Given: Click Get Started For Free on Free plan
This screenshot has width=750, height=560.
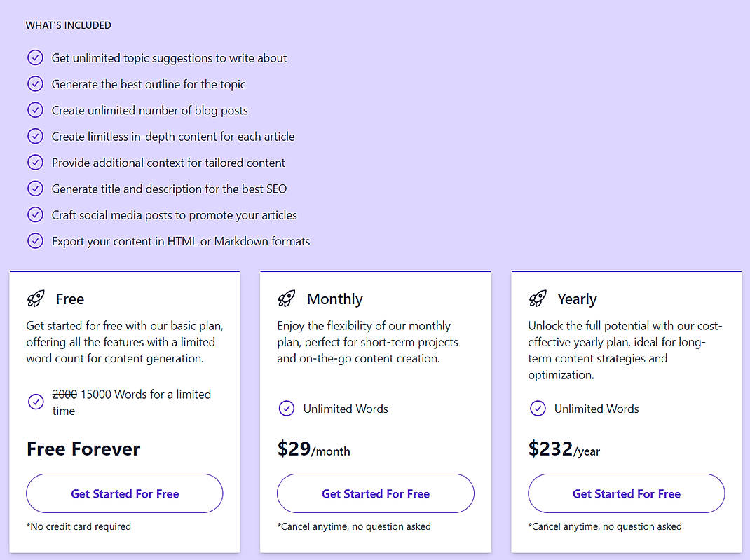Looking at the screenshot, I should tap(124, 493).
